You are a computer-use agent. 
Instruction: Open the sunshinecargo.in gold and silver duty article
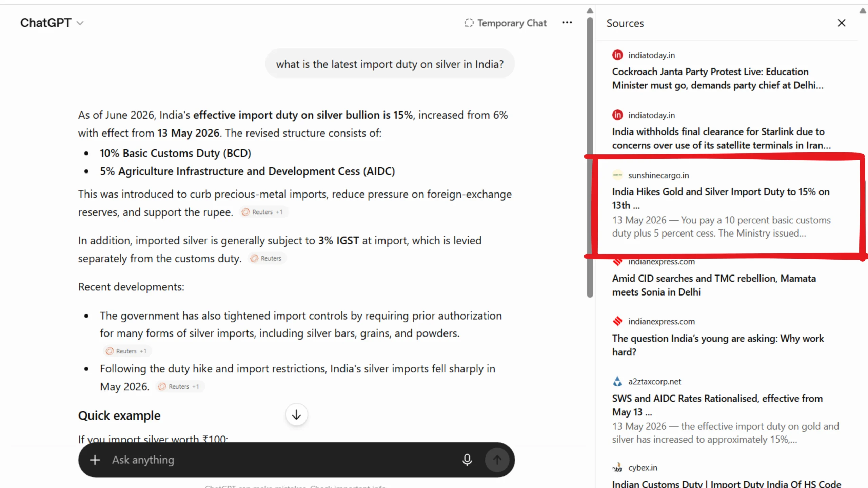721,198
